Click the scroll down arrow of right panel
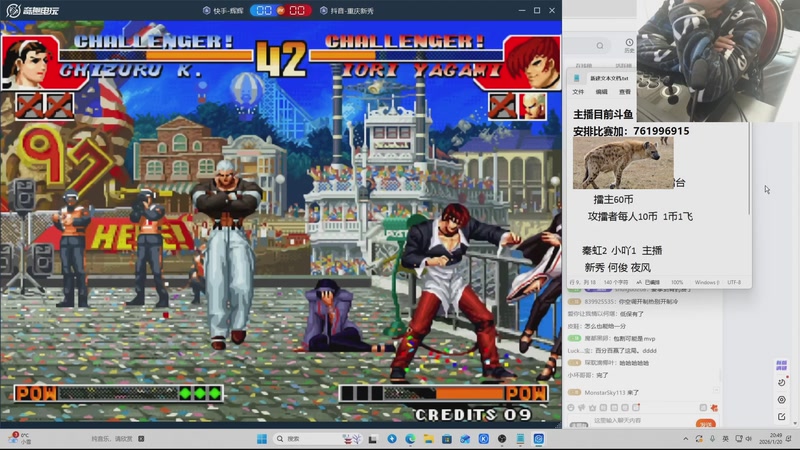800x450 pixels. pos(795,423)
